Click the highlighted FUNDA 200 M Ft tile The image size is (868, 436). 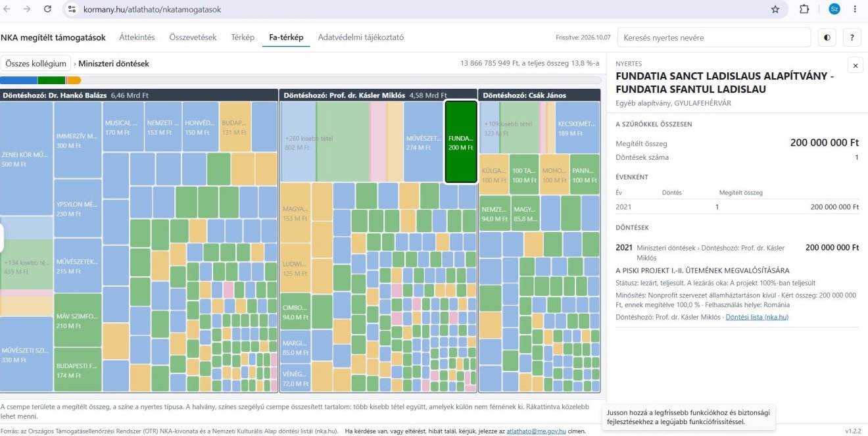point(461,141)
